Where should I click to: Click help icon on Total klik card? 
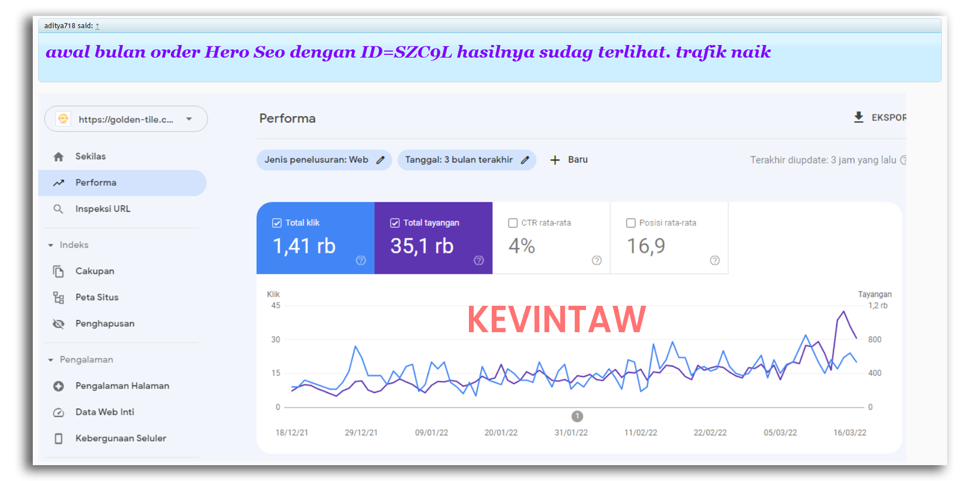(361, 260)
